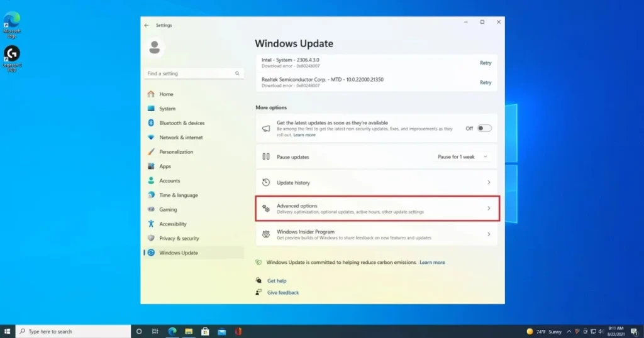Open Personalization settings
Image resolution: width=644 pixels, height=338 pixels.
click(x=193, y=152)
